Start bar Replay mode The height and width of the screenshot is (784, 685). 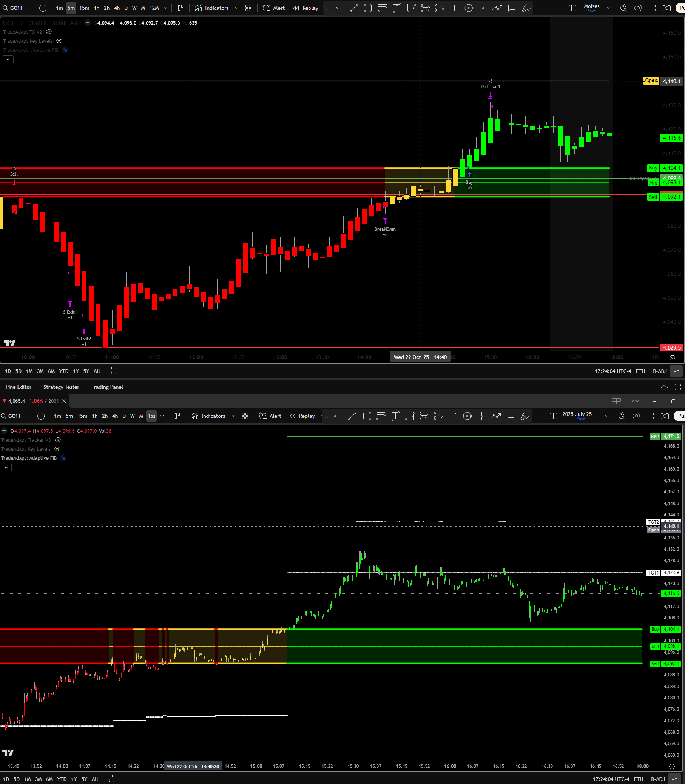click(305, 8)
